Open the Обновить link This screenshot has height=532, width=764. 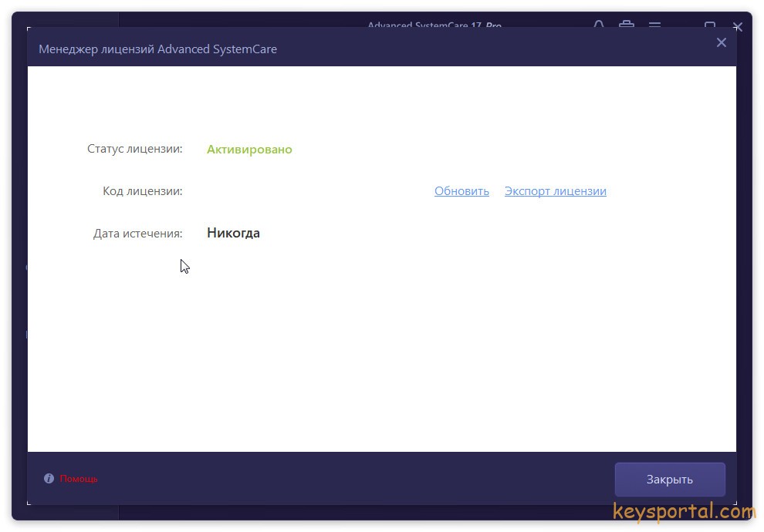click(461, 190)
